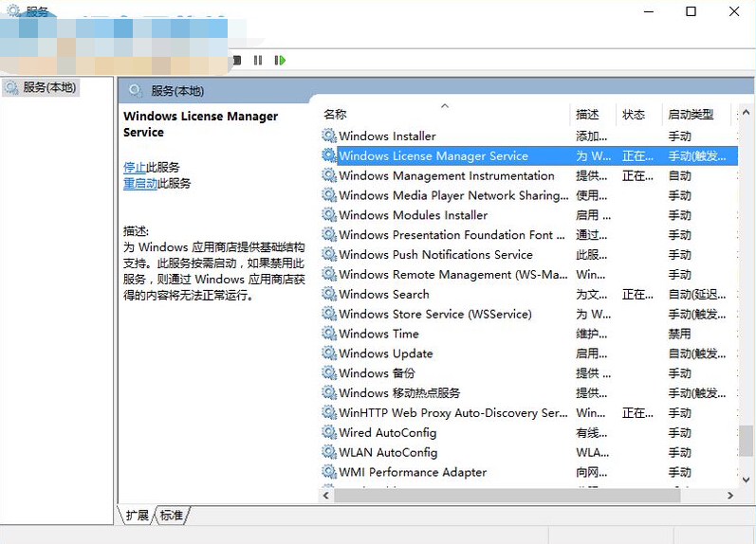Select Windows Remote Management (WS-Ma... name
756x544 pixels.
coord(453,275)
